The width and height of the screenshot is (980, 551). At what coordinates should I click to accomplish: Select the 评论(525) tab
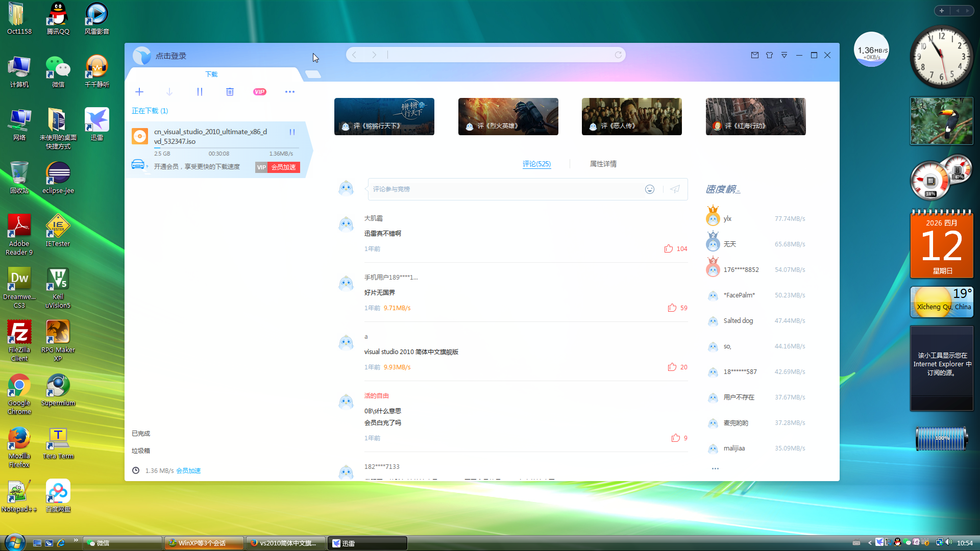(536, 164)
